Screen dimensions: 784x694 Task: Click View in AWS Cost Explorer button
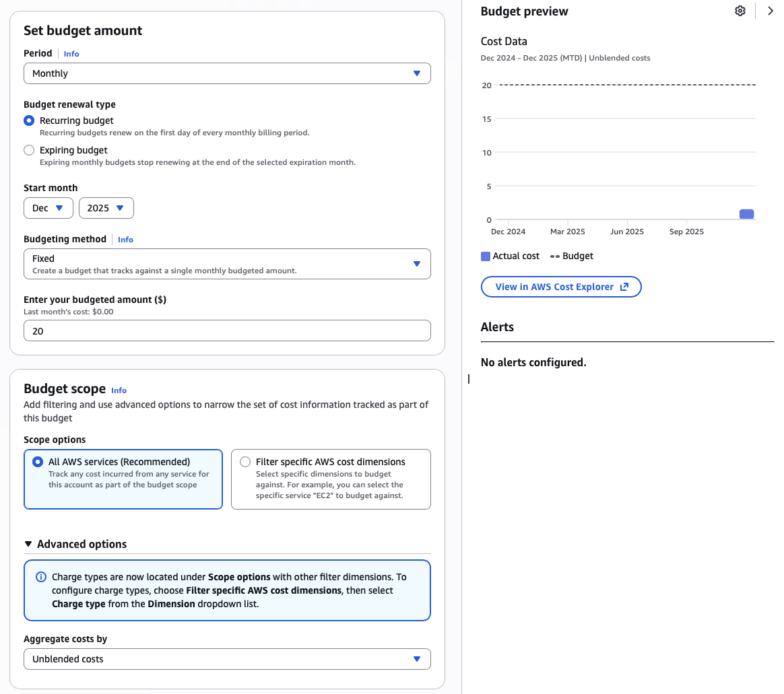tap(560, 287)
